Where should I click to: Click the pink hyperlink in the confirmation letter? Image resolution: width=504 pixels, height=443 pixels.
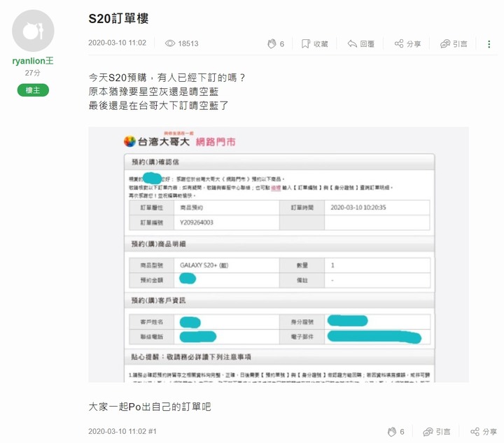276,188
